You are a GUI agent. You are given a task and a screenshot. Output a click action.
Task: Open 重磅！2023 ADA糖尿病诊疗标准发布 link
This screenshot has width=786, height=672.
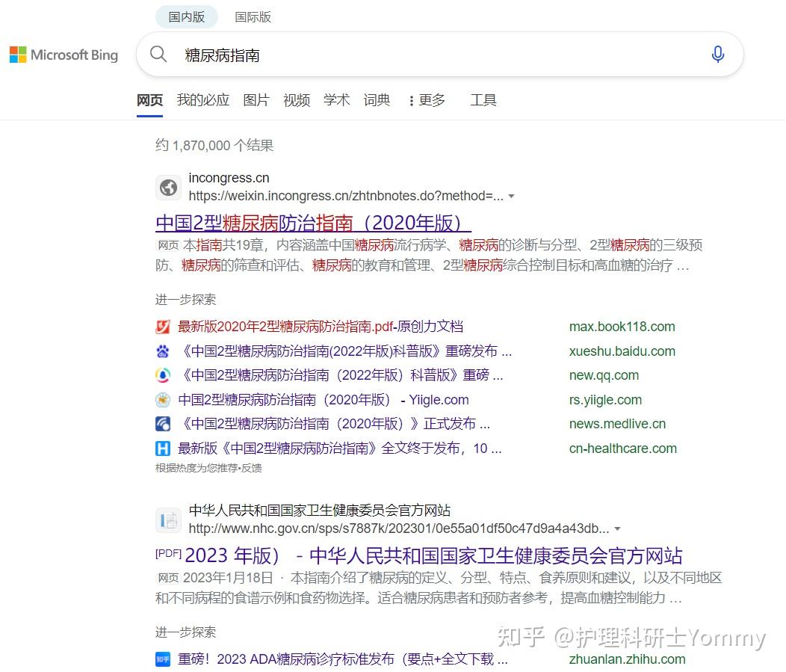(x=343, y=659)
